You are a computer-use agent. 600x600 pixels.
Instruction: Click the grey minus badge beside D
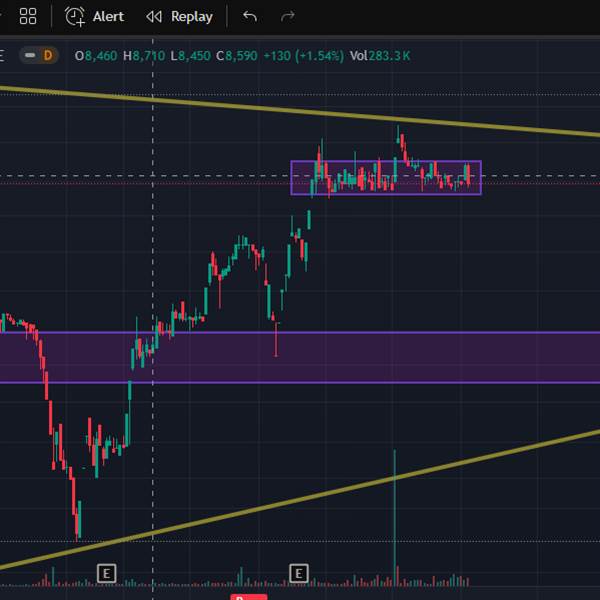pyautogui.click(x=30, y=55)
